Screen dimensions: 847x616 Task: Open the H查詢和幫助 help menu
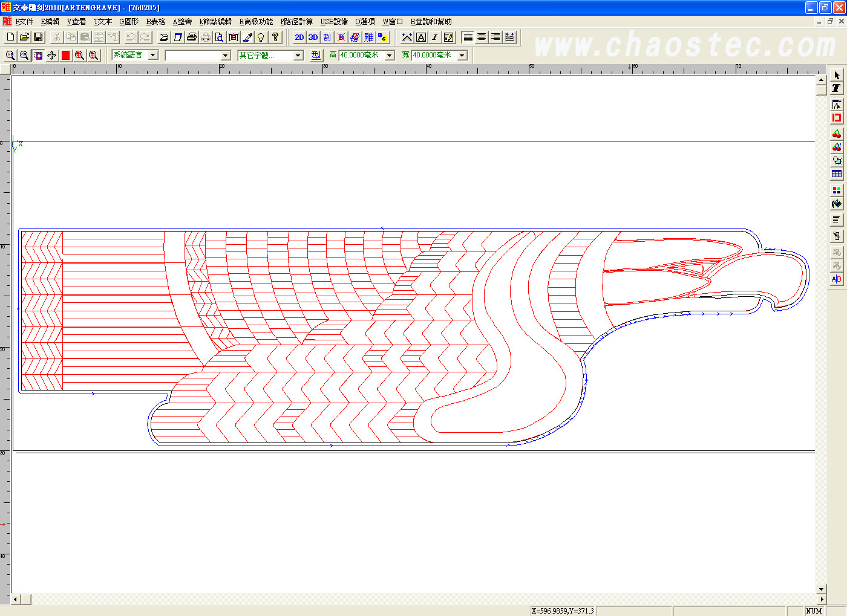(431, 22)
